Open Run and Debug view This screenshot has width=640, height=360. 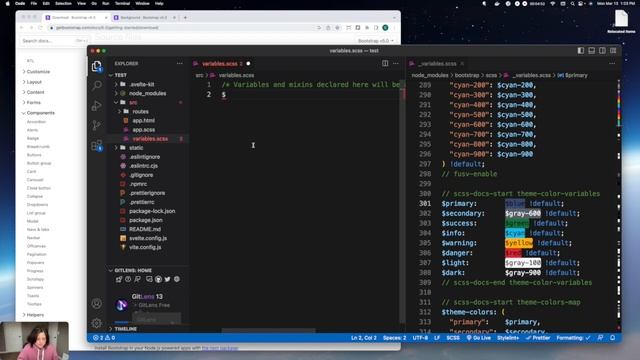97,105
